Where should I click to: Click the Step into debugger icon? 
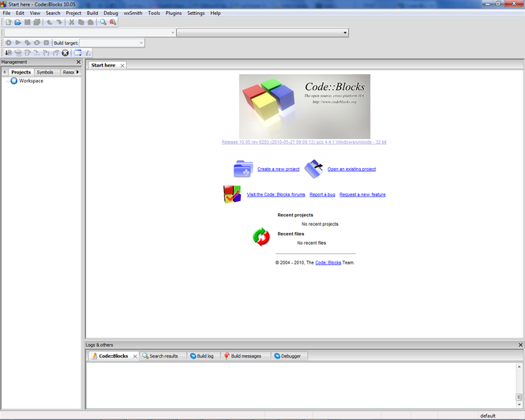click(x=47, y=53)
